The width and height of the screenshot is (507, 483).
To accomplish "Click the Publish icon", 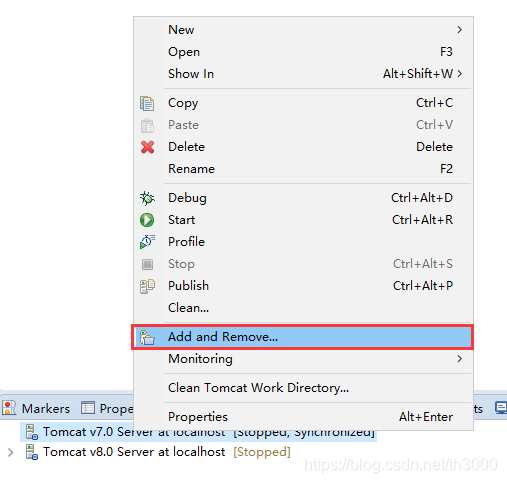I will click(x=147, y=286).
